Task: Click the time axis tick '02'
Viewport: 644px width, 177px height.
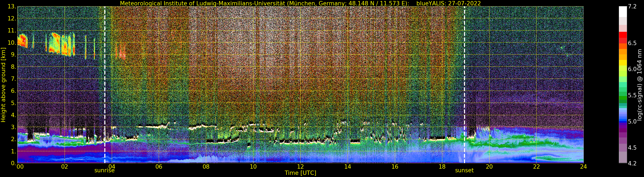Action: tap(65, 166)
